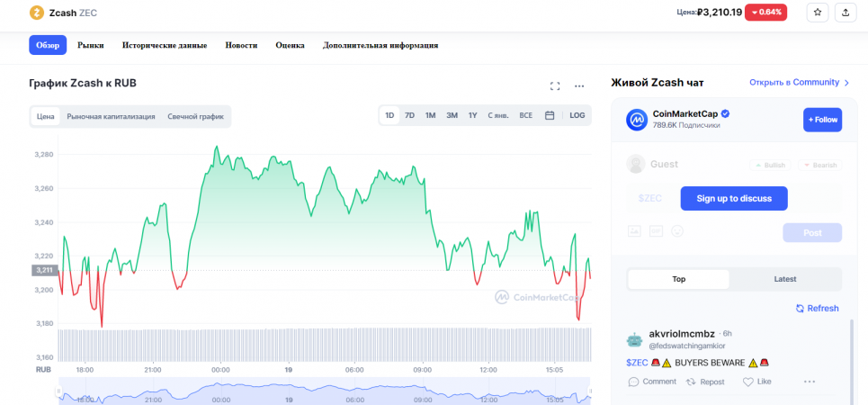
Task: Insert a GIF into the post
Action: click(x=656, y=230)
